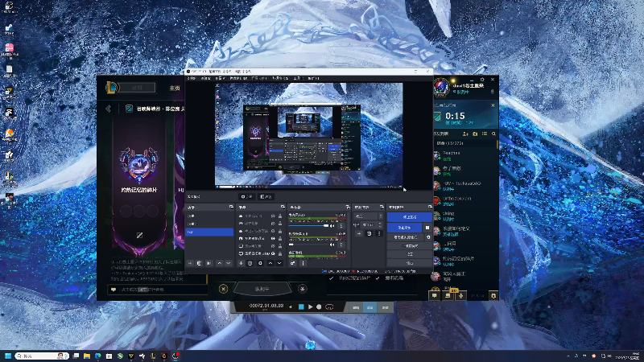Click Stop Streaming blue button in OBS

(x=410, y=216)
